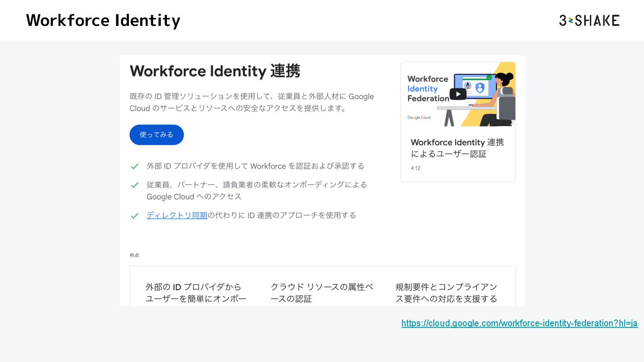Open the video card titled Workforce Identity 連携によるユーザー認証
The height and width of the screenshot is (362, 644).
457,148
